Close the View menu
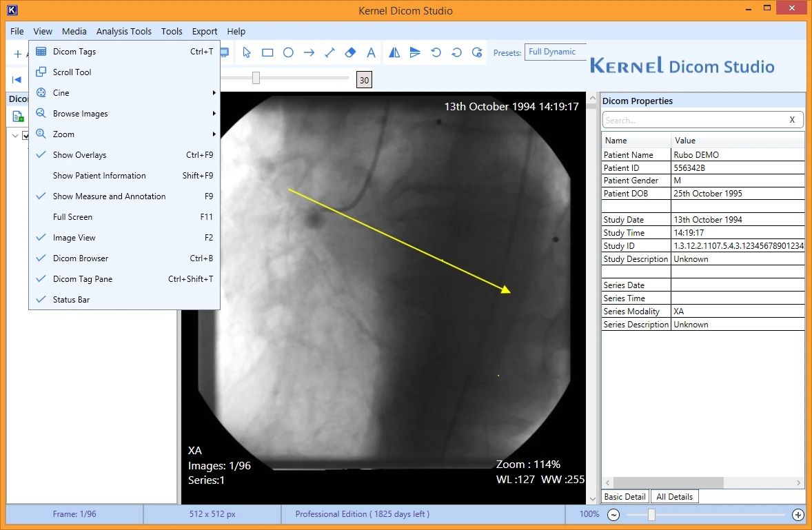The height and width of the screenshot is (530, 812). (x=43, y=31)
